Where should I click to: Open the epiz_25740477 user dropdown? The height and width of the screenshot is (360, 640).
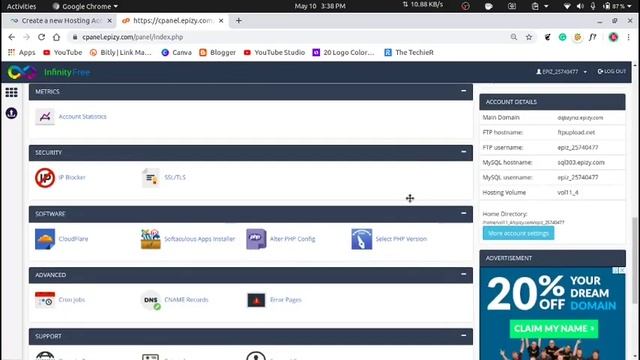click(562, 72)
